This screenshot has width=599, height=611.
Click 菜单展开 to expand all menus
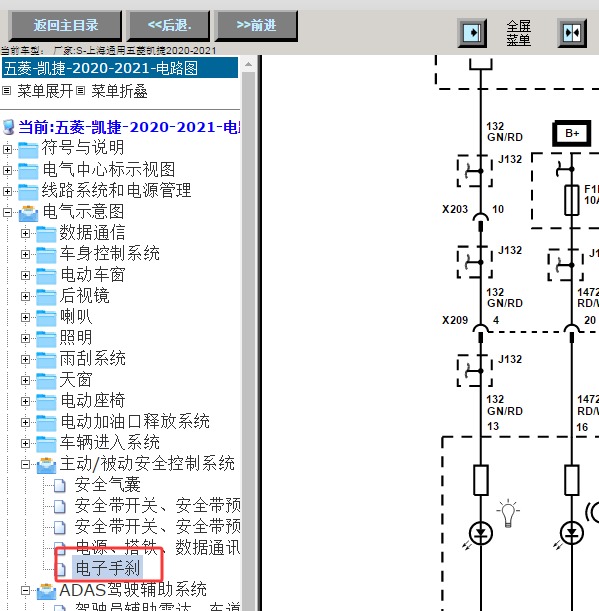[x=45, y=91]
